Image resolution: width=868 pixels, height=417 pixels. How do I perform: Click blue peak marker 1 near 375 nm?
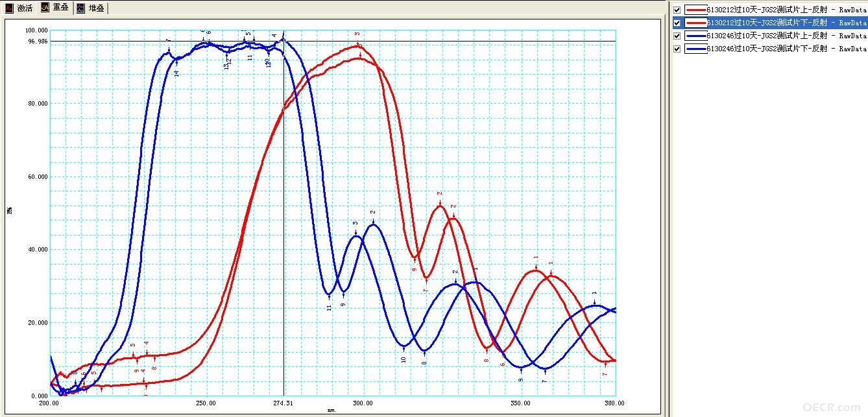(594, 298)
